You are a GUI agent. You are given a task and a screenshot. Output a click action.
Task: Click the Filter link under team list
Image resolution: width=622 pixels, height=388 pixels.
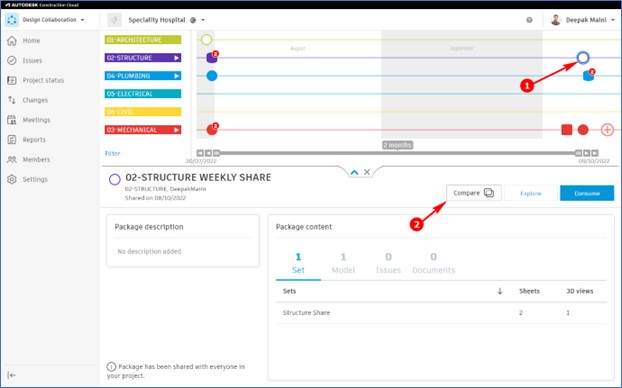pyautogui.click(x=112, y=153)
